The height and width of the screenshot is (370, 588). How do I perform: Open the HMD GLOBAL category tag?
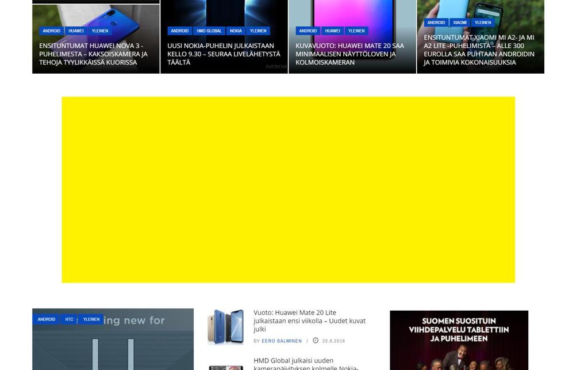pyautogui.click(x=209, y=30)
